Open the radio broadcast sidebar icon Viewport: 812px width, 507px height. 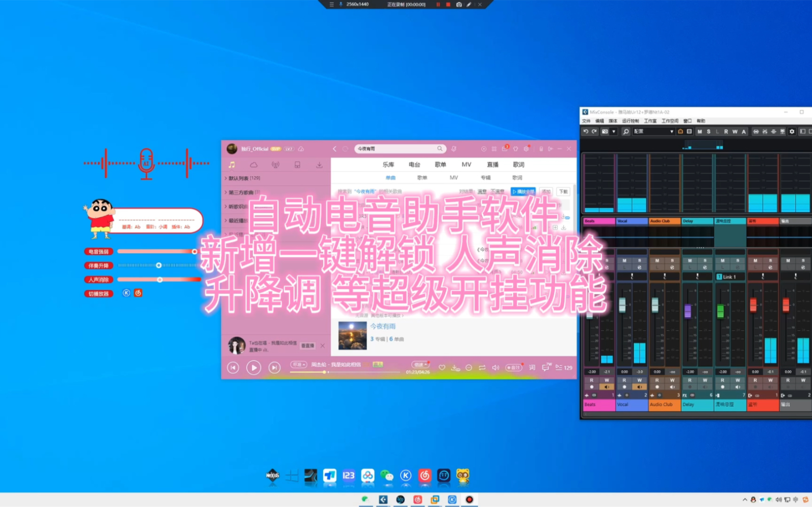pos(275,165)
